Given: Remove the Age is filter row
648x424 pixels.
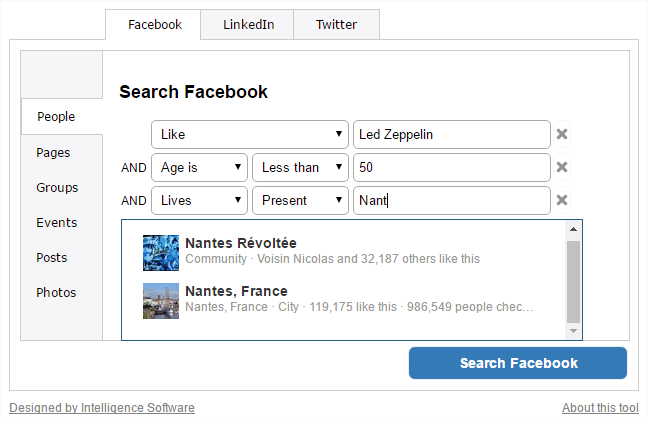Looking at the screenshot, I should (561, 167).
